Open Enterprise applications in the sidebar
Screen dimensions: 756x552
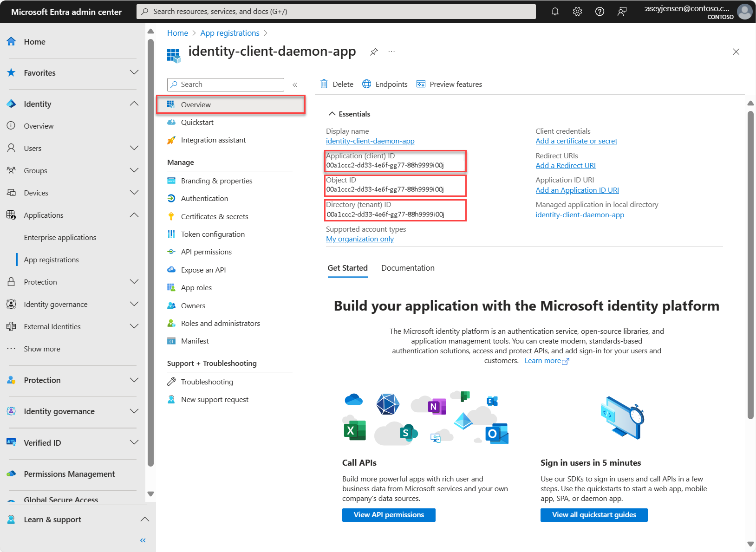coord(60,237)
